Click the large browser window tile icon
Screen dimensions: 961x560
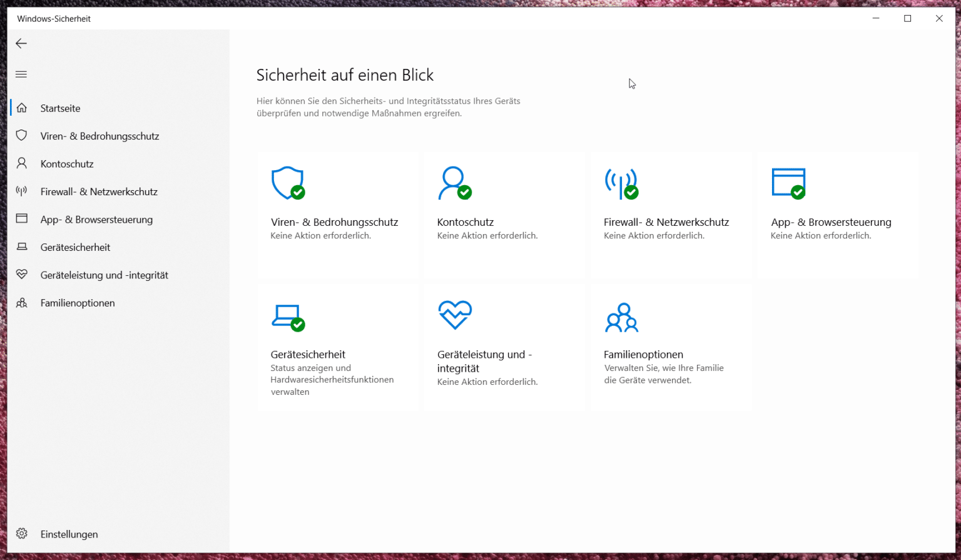pos(788,183)
